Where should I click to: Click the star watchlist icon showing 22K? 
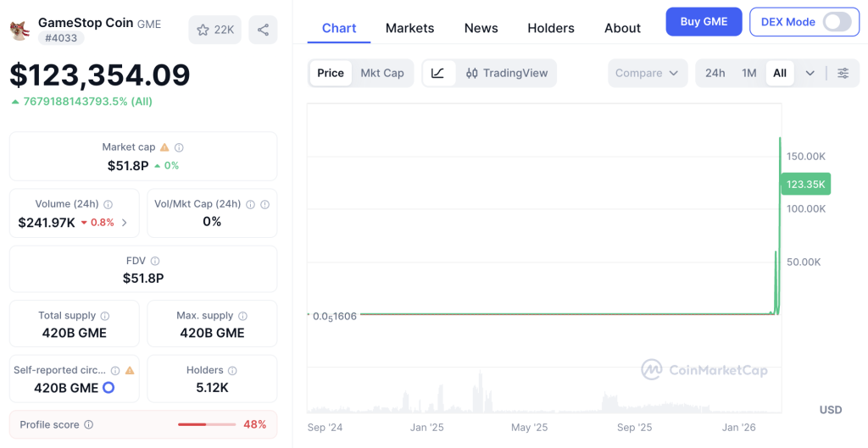(215, 30)
